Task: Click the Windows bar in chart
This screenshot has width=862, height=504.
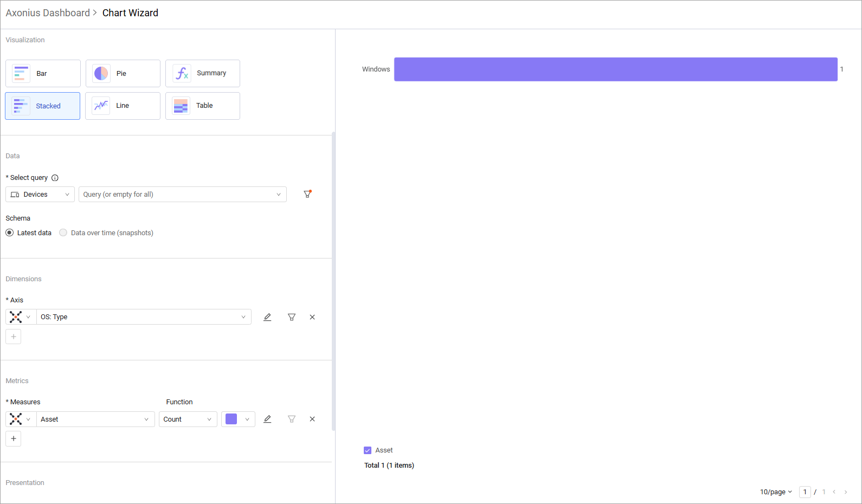Action: (x=616, y=69)
